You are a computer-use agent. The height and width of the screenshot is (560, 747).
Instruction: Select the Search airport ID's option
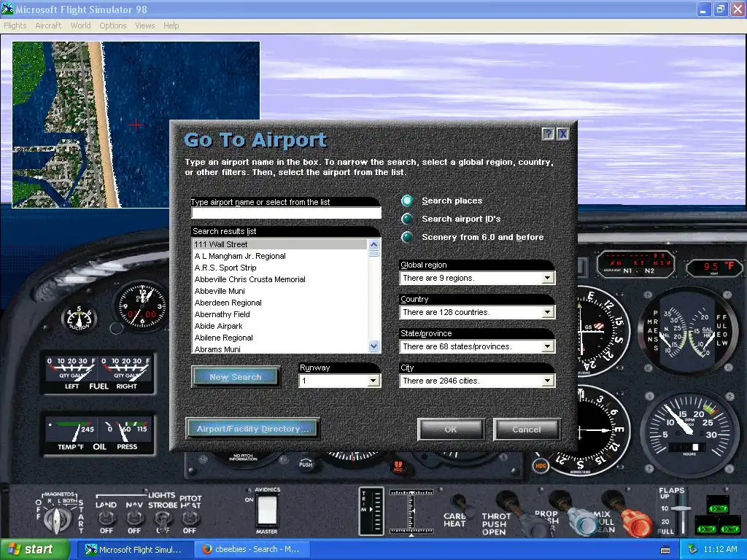coord(407,219)
